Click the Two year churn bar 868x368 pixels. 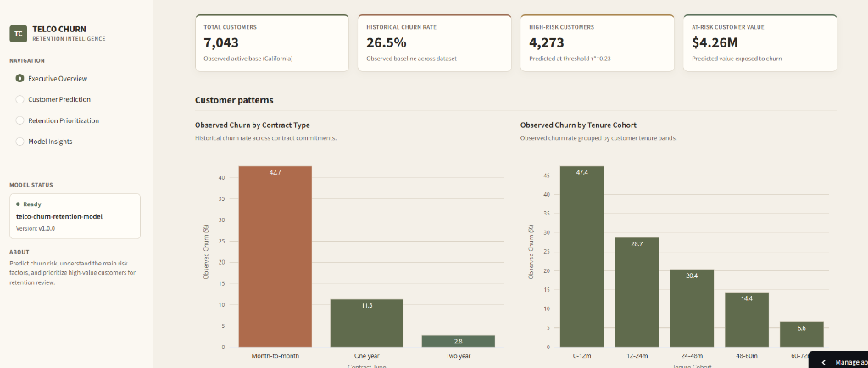459,342
